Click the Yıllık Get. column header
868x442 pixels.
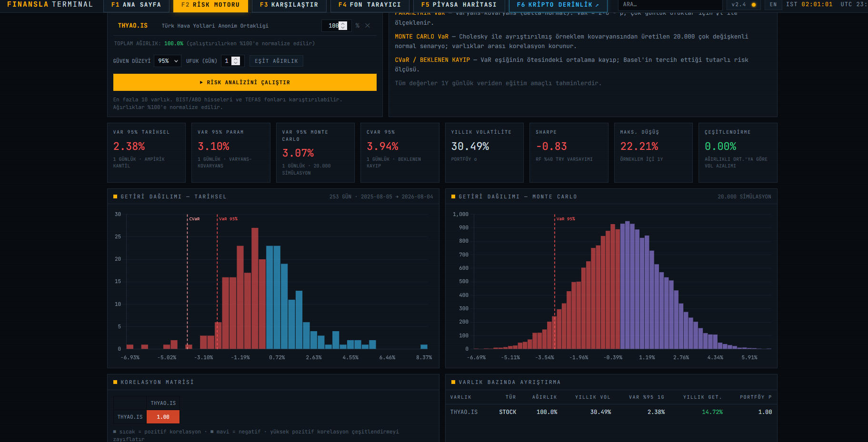[x=702, y=397]
